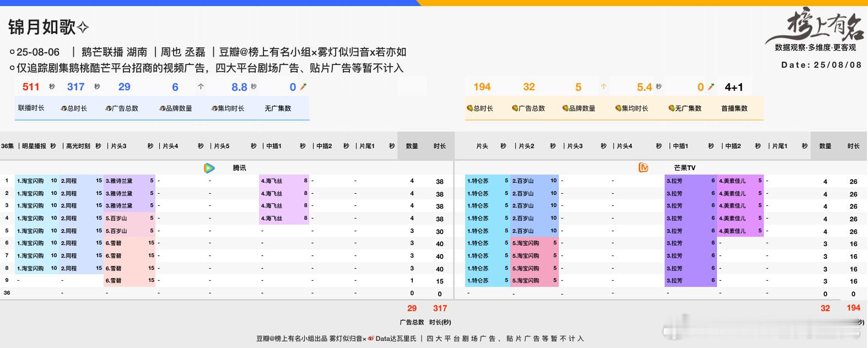Viewport: 868px width, 348px height.
Task: Click the 高光时刻 column header
Action: [78, 146]
